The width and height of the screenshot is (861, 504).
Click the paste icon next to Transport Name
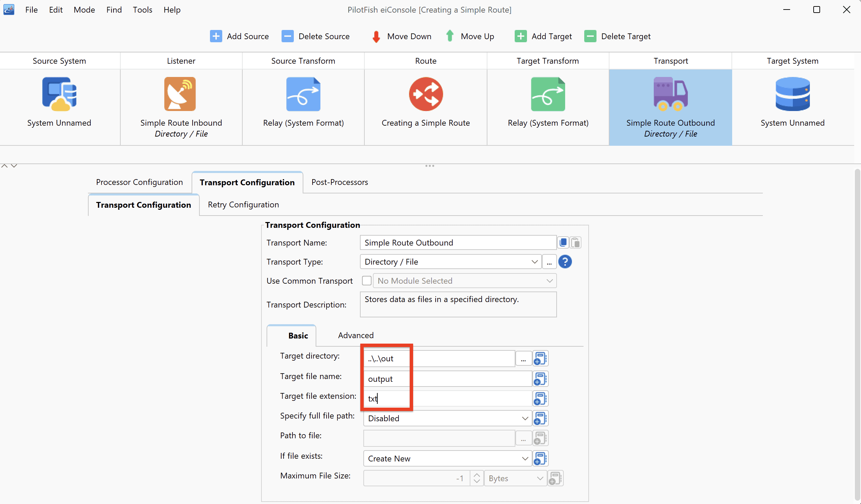pyautogui.click(x=575, y=243)
